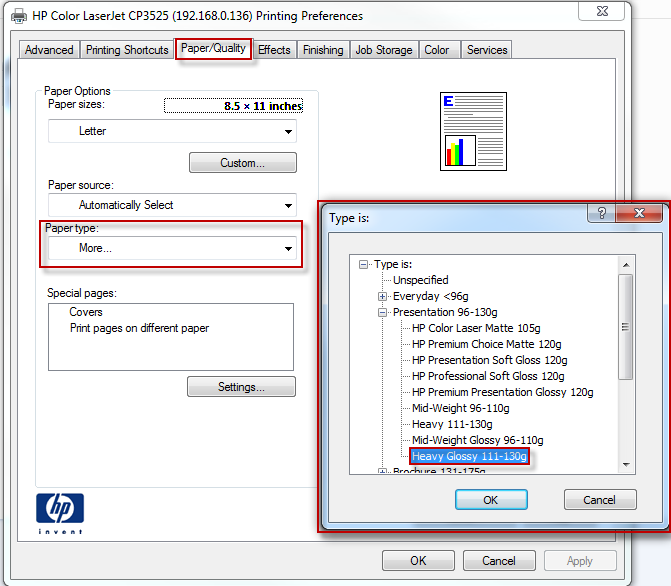
Task: Open the Services tab
Action: (x=487, y=50)
